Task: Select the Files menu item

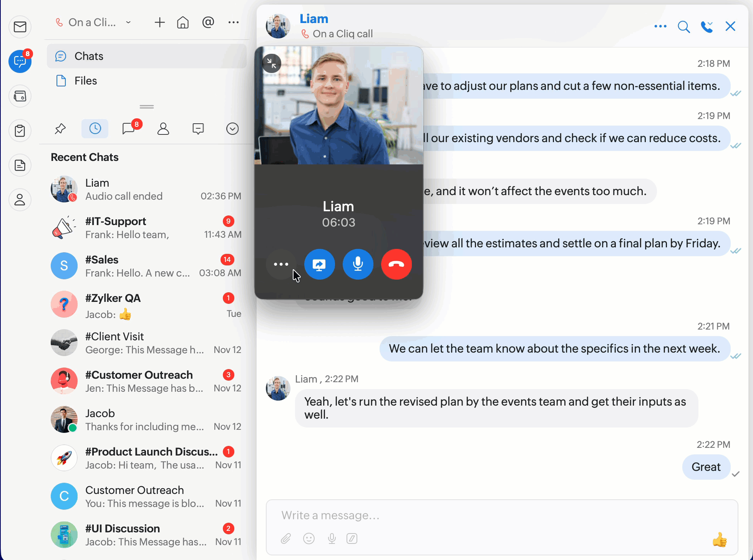Action: [85, 81]
